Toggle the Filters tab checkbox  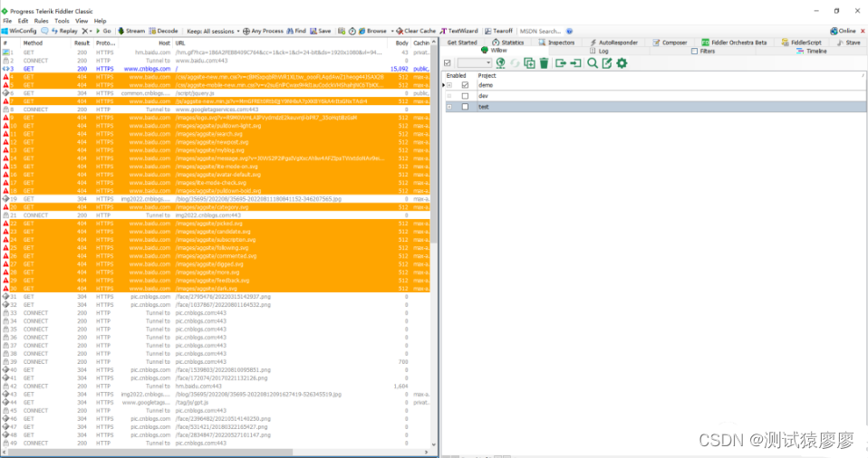point(694,51)
